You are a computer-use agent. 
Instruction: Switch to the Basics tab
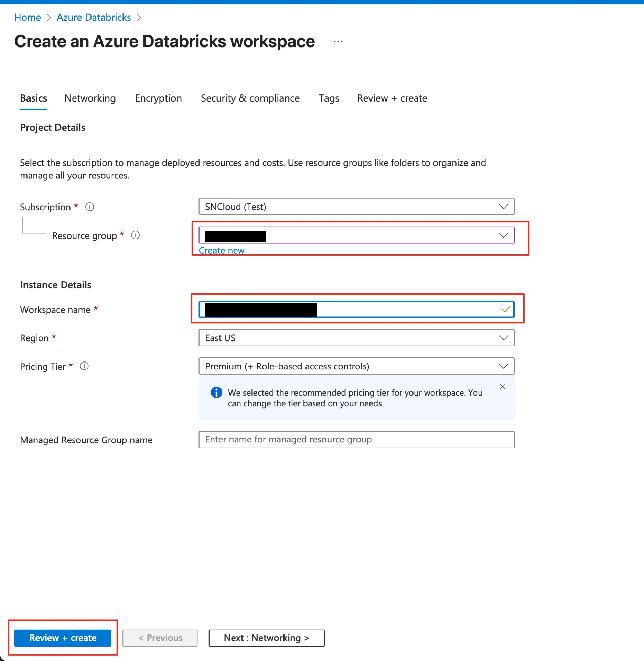coord(33,98)
